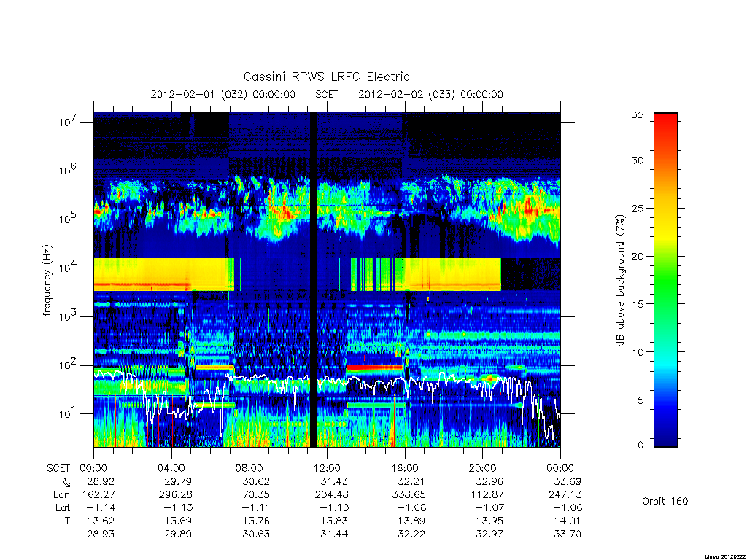Click the 12:00 time tick label
This screenshot has width=747, height=560.
click(327, 468)
